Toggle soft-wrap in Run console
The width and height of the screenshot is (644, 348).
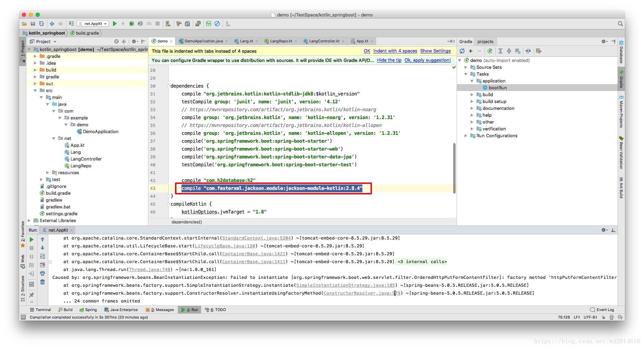[42, 256]
